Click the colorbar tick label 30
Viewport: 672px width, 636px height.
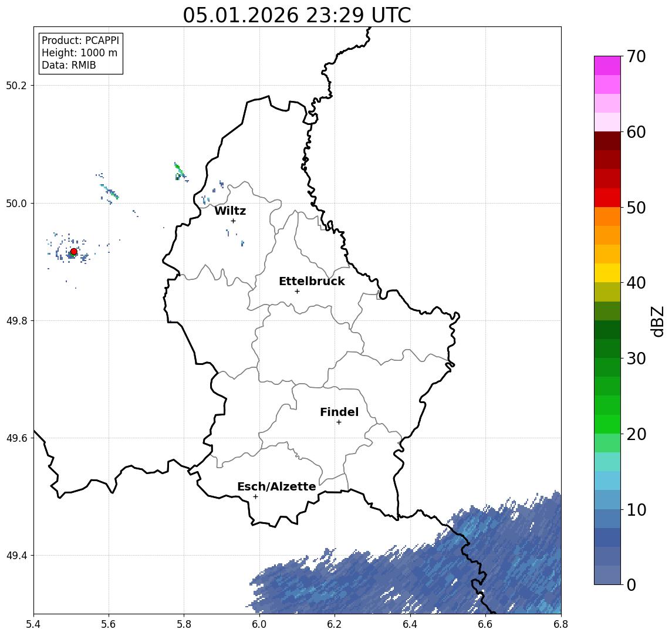click(x=636, y=358)
